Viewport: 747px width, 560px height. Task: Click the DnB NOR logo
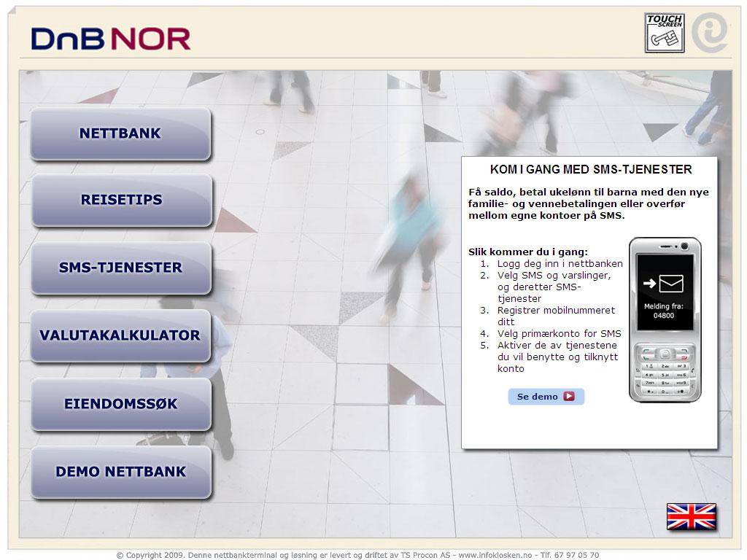tap(111, 39)
